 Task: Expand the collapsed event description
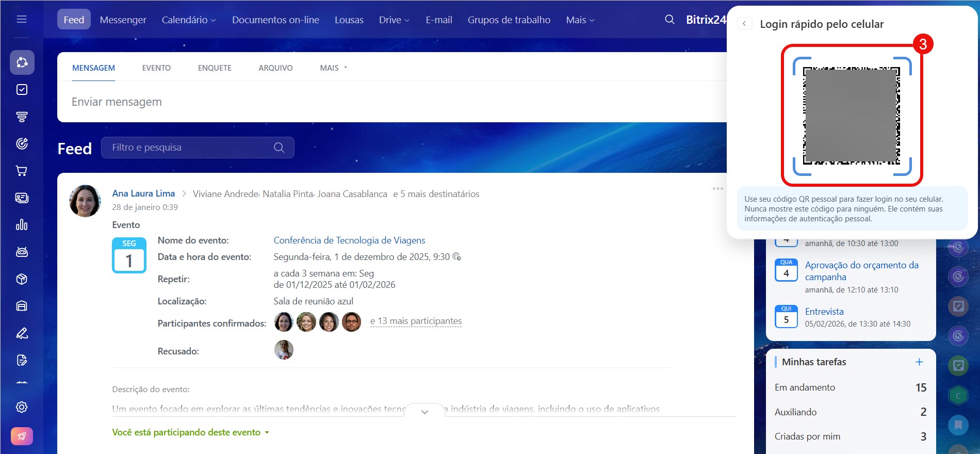(424, 412)
